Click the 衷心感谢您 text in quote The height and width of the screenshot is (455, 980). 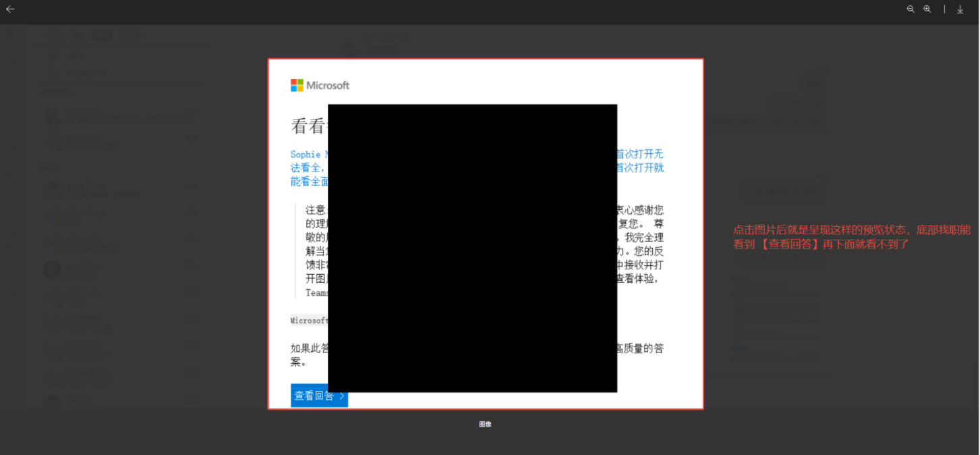tap(640, 210)
